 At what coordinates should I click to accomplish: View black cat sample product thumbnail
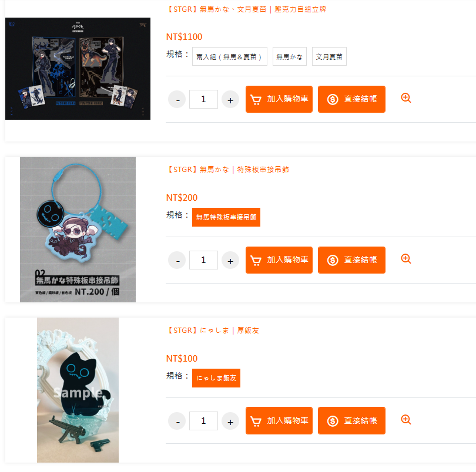point(78,390)
